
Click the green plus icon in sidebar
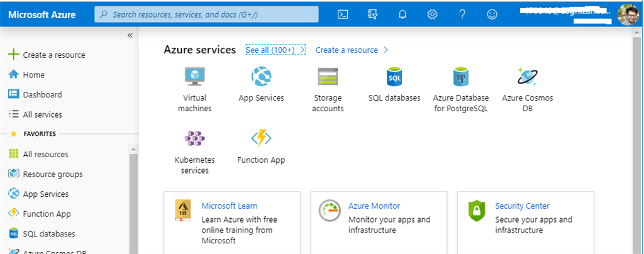(14, 55)
